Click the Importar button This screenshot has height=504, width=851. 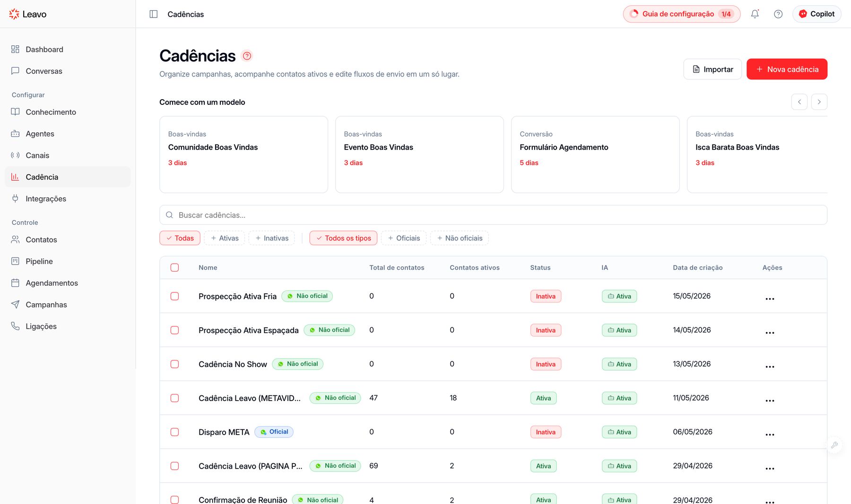(712, 69)
